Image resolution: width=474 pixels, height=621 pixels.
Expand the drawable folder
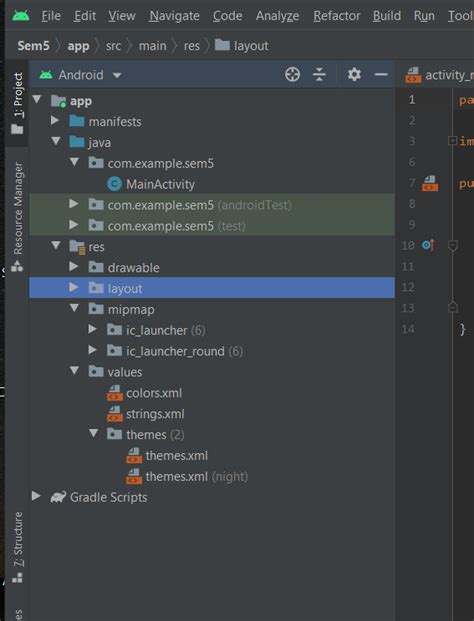point(74,266)
